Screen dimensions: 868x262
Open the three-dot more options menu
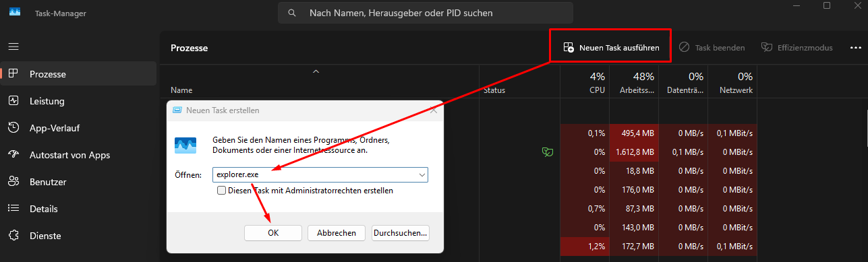(856, 48)
